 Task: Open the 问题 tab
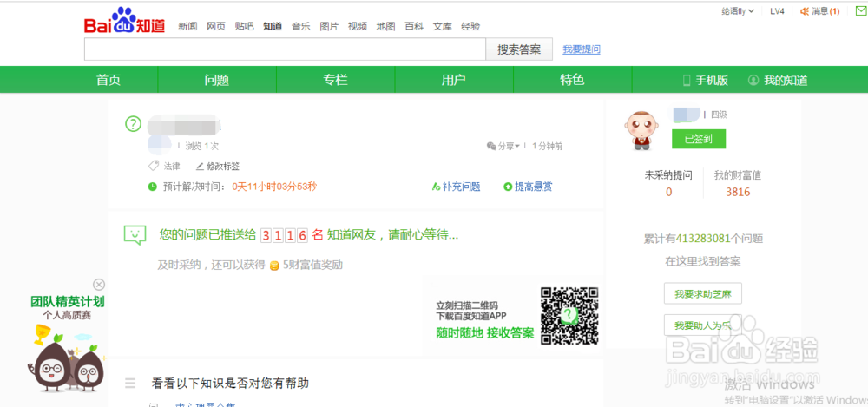point(217,80)
